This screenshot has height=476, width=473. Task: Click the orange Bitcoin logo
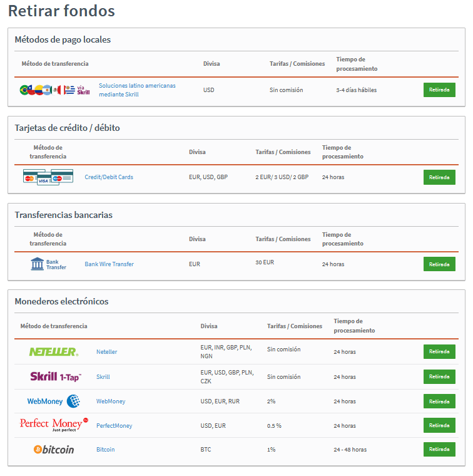click(x=54, y=450)
